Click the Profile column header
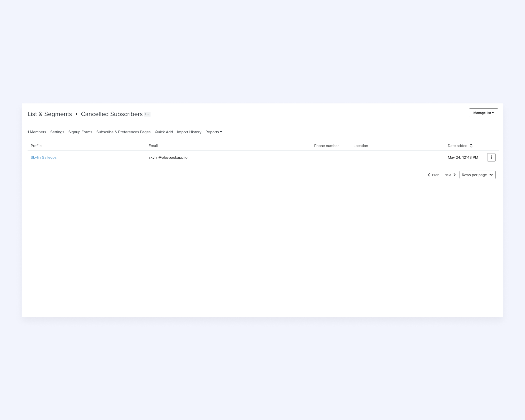 [x=36, y=146]
